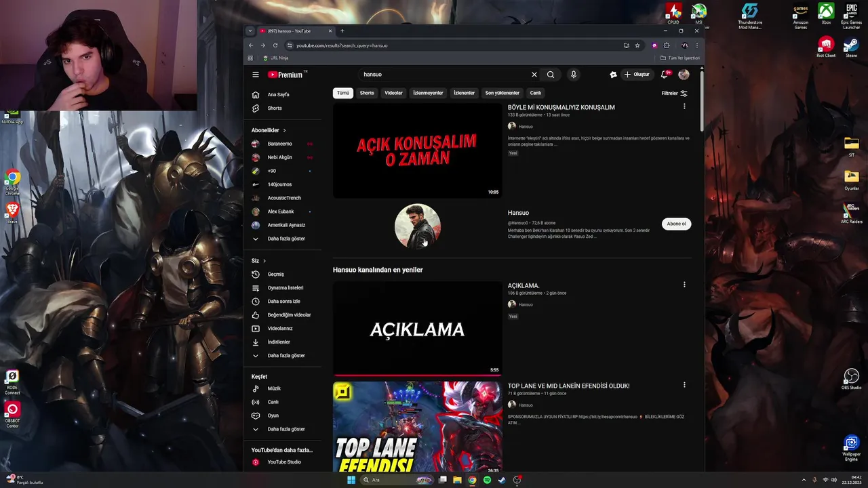Play the AÇIK KONUŞALIM O ZAMAN thumbnail

[x=418, y=150]
